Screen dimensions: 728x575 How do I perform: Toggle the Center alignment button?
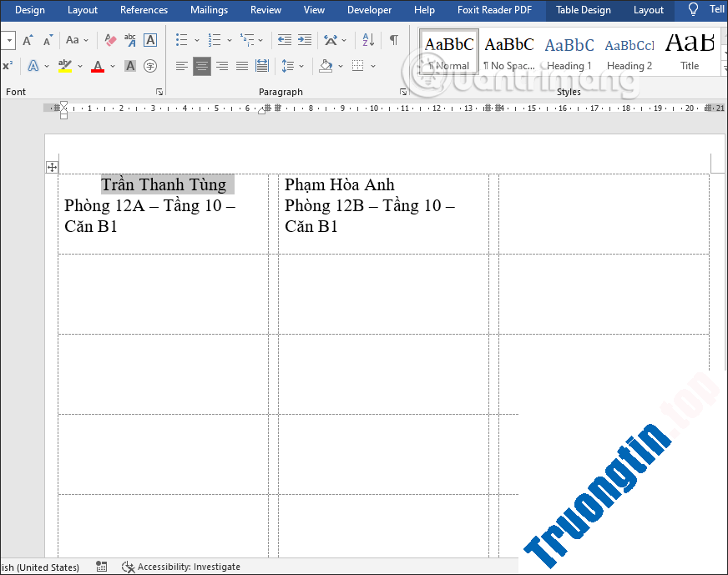click(202, 67)
